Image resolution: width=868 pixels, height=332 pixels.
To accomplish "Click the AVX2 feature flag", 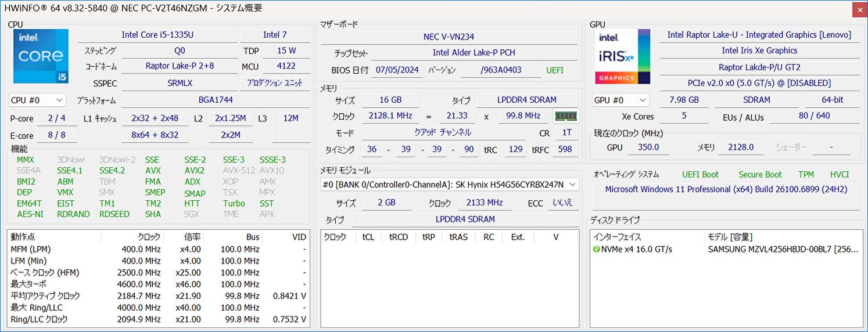I will [x=194, y=171].
